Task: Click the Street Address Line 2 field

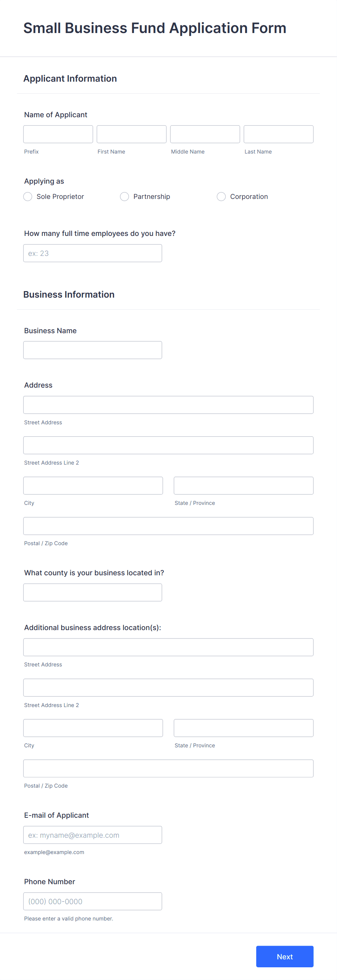Action: pos(168,445)
